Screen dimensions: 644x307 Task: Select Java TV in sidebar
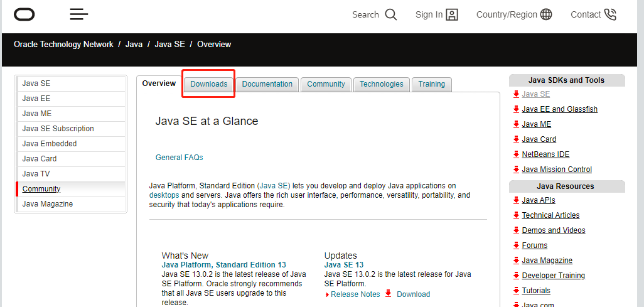tap(71, 174)
